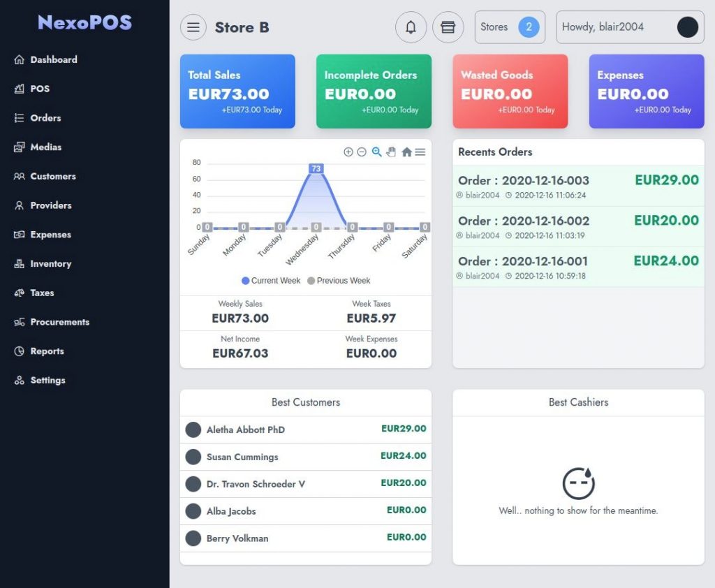715x588 pixels.
Task: Toggle Current Week series in chart legend
Action: (271, 281)
